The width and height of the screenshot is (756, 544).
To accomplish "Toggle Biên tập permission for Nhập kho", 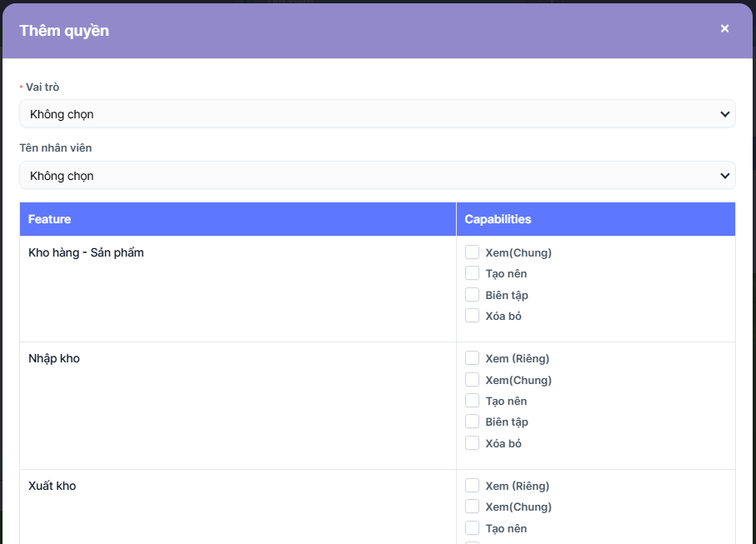I will point(473,422).
